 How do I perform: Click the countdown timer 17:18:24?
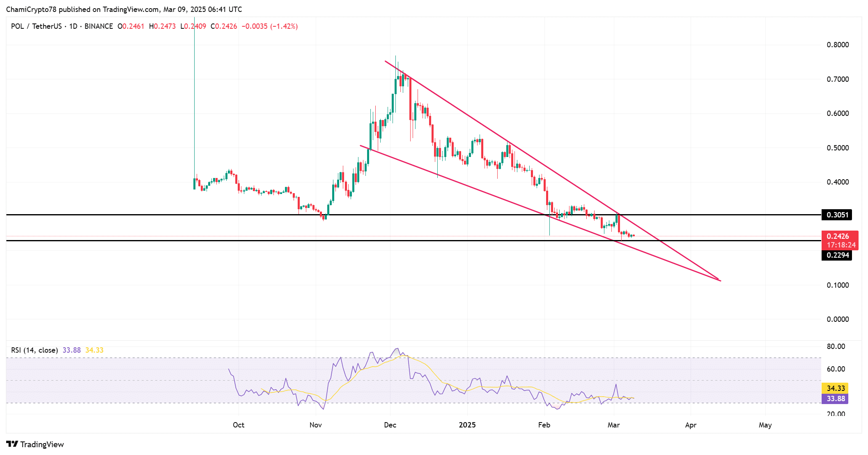coord(841,245)
